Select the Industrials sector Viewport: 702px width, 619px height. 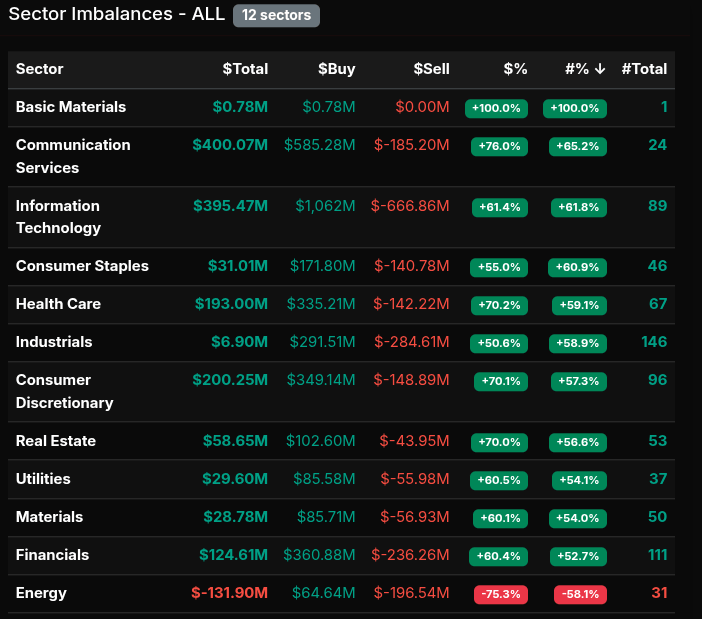tap(54, 342)
